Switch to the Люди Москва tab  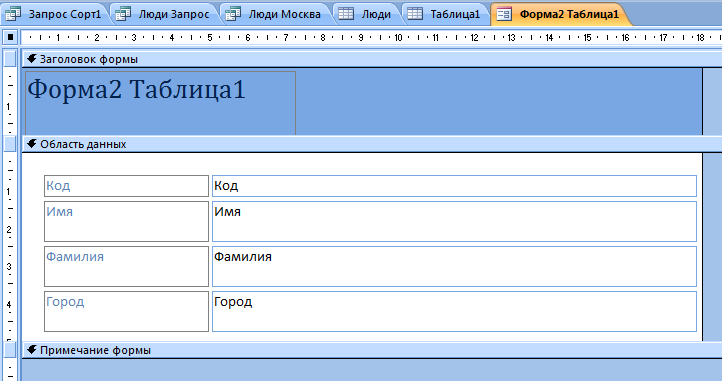275,14
